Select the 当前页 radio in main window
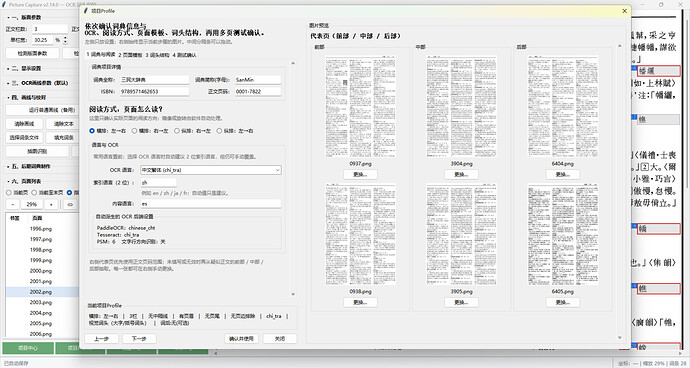 [17, 193]
